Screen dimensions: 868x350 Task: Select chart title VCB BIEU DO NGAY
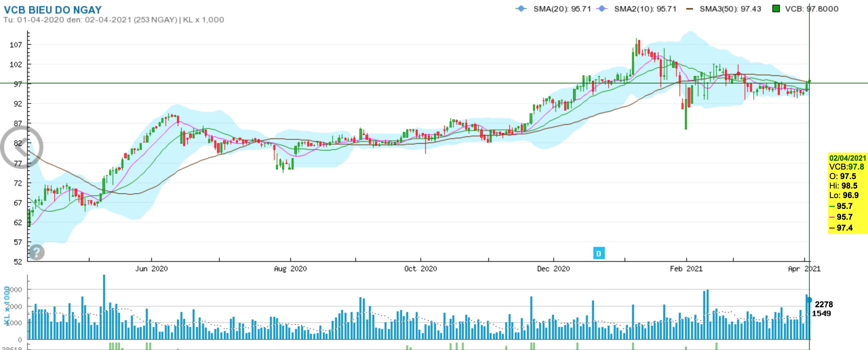[53, 10]
